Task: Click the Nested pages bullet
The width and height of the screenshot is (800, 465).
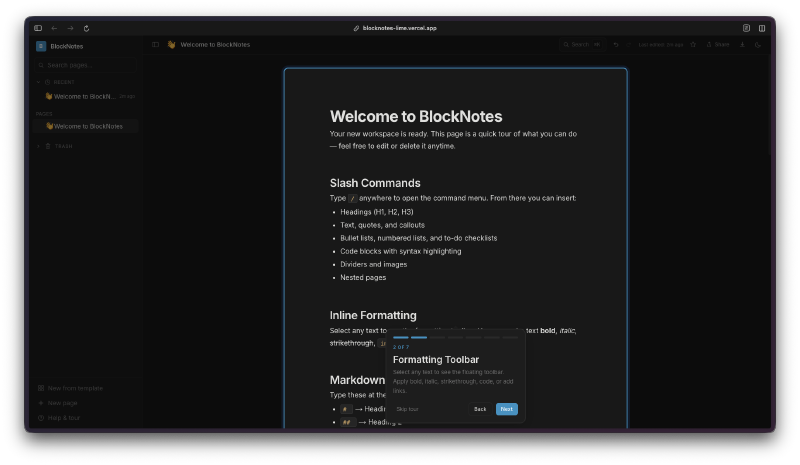Action: coord(363,278)
